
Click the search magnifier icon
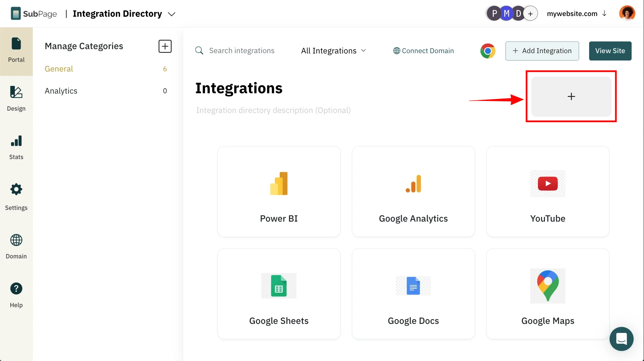tap(199, 50)
